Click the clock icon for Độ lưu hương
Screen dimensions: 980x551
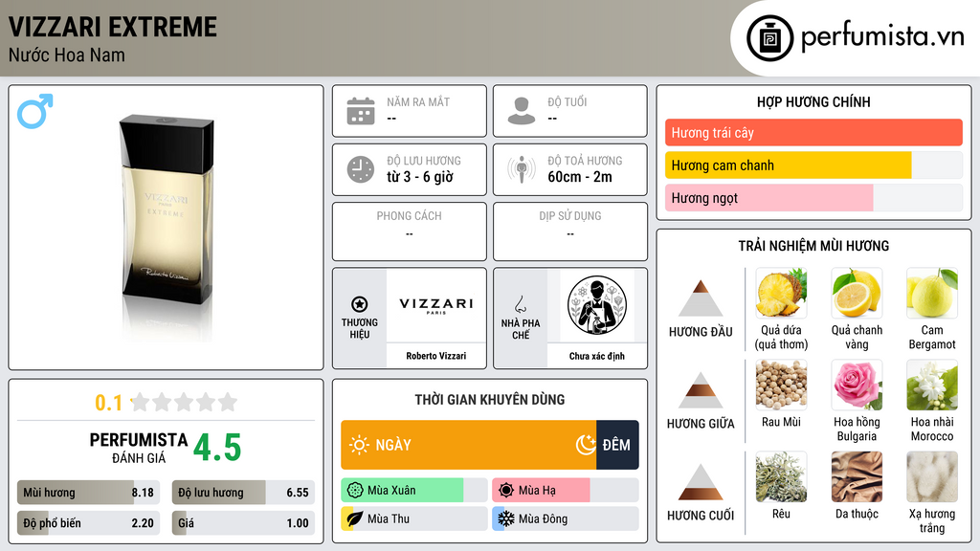pos(361,169)
